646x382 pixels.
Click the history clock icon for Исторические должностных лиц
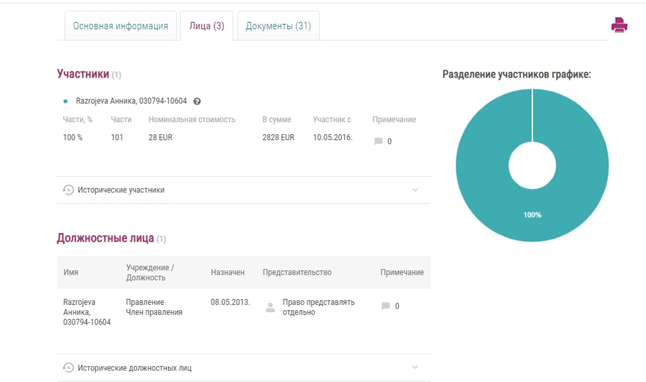point(68,368)
